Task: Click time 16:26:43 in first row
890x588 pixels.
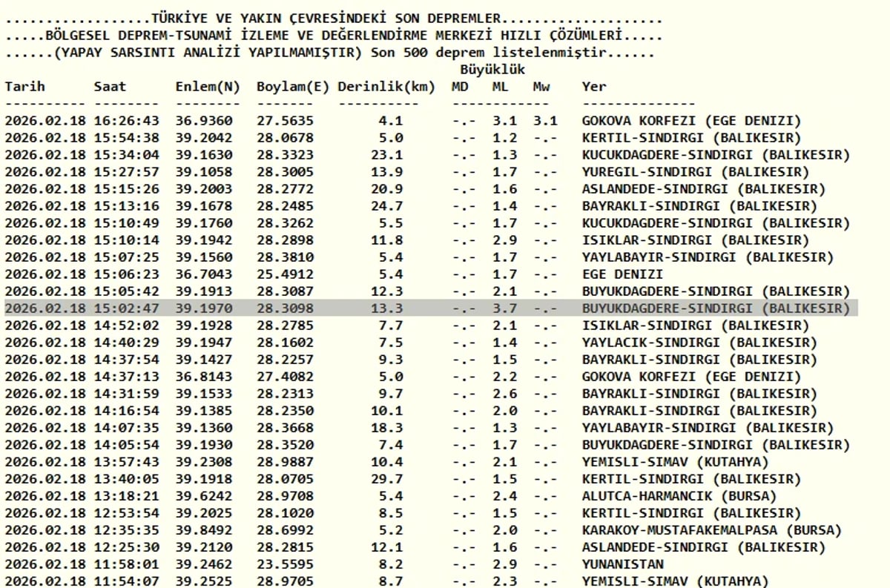Action: [127, 121]
